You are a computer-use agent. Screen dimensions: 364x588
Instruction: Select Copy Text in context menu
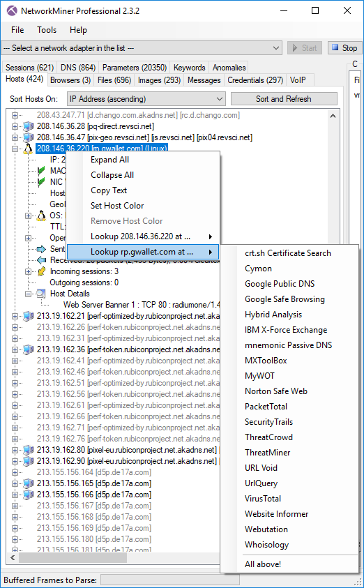coord(143,190)
